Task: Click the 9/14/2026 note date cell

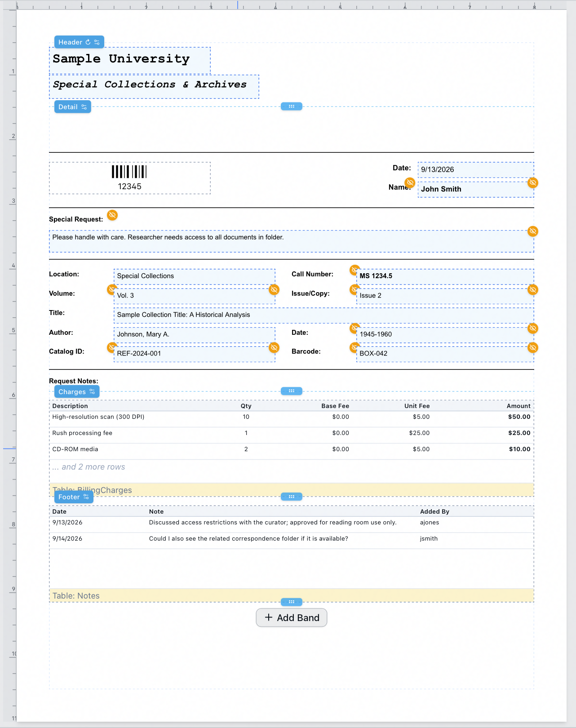Action: (67, 539)
